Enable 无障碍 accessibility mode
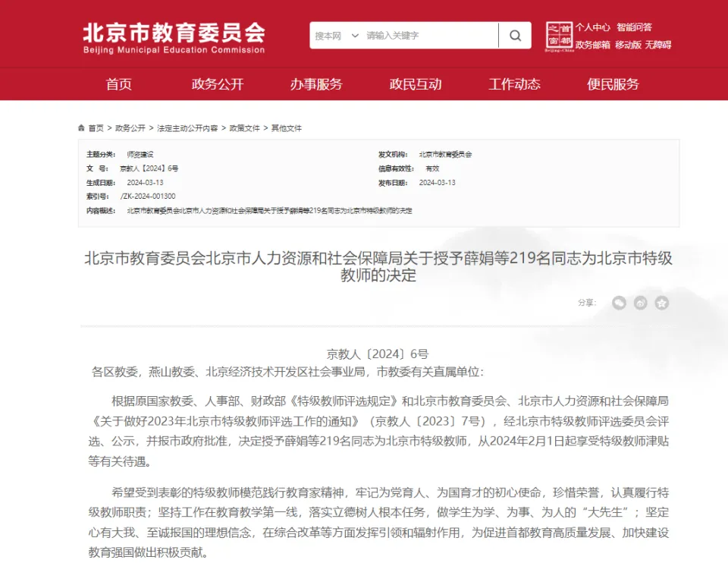The image size is (728, 563). point(658,45)
